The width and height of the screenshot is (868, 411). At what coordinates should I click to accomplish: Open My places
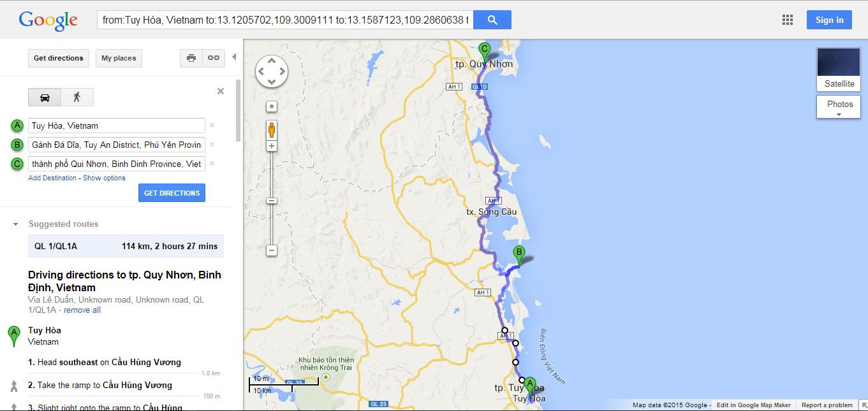coord(119,58)
